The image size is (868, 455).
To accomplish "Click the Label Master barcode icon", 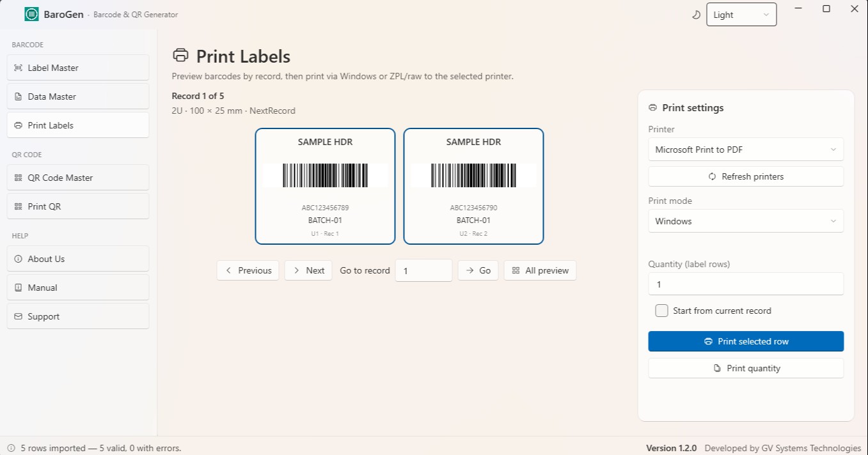I will [18, 68].
